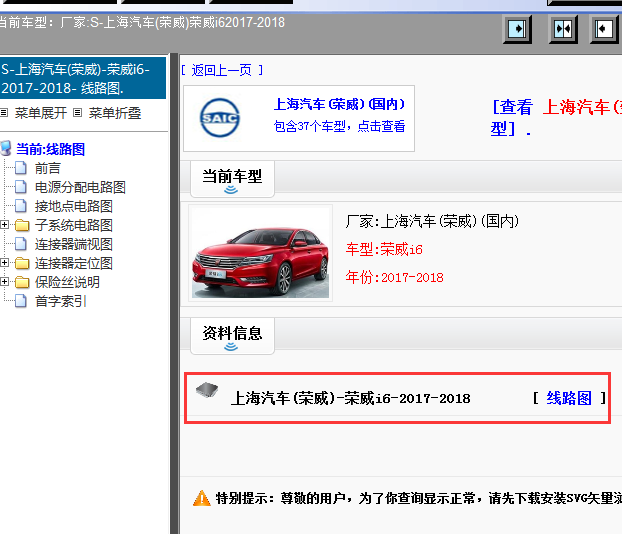Viewport: 622px width, 534px height.
Task: Click the text 厂家:上海汽车(荣威)(国内)
Action: (x=432, y=221)
